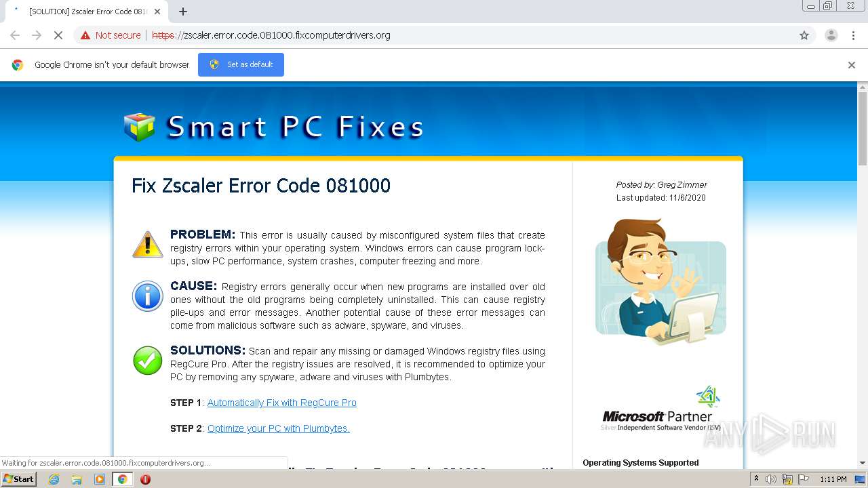868x488 pixels.
Task: Bookmark this page with the star icon
Action: tap(804, 35)
